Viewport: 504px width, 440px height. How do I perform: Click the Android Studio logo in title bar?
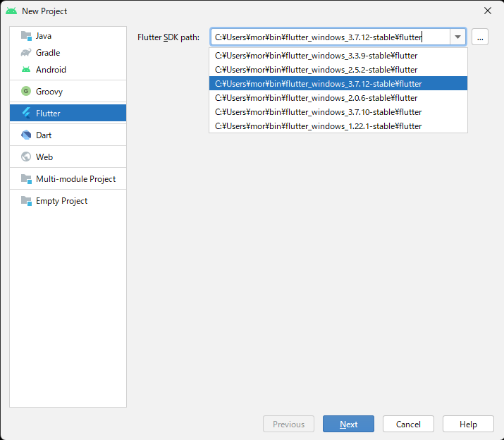11,11
